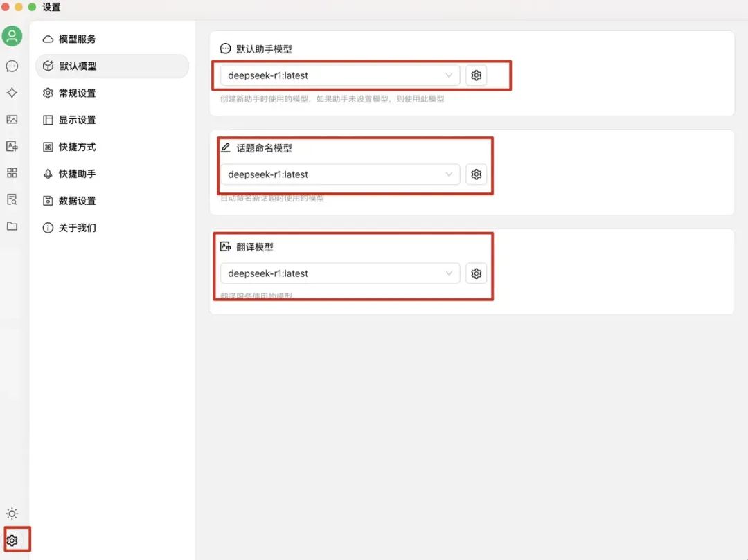The width and height of the screenshot is (748, 560).
Task: Select 模型服务 settings menu item
Action: point(112,39)
